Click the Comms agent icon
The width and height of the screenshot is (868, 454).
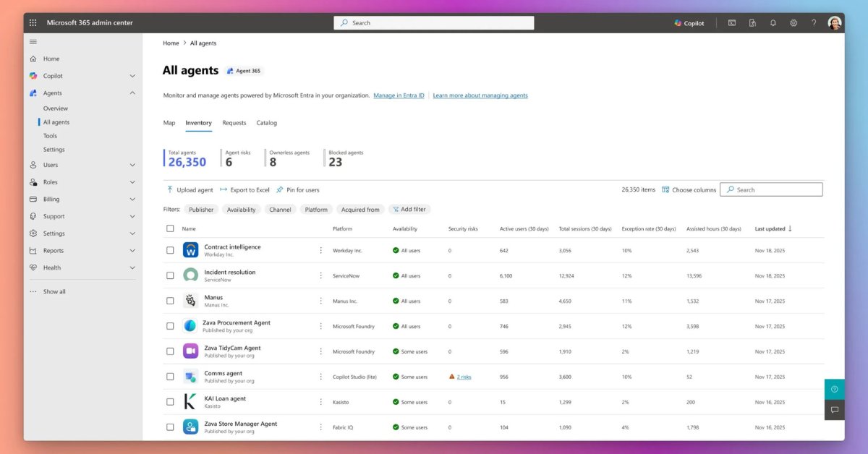tap(191, 377)
